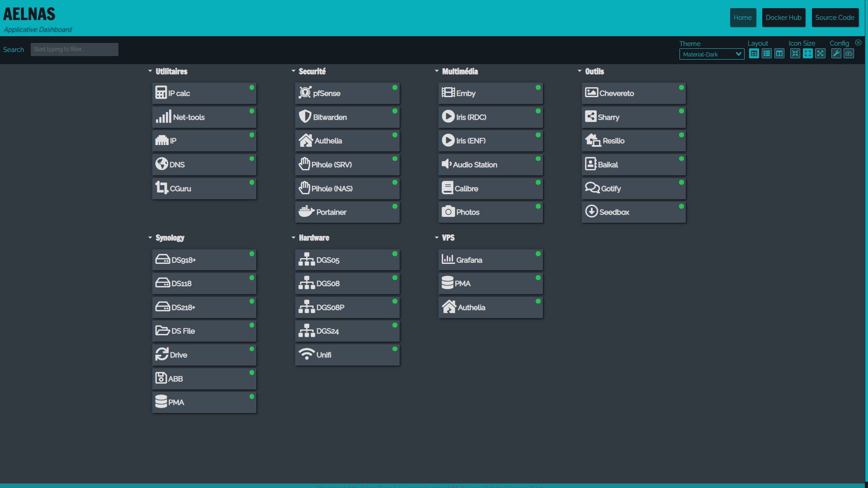Shrink icons with the small Icon Size button

[795, 53]
